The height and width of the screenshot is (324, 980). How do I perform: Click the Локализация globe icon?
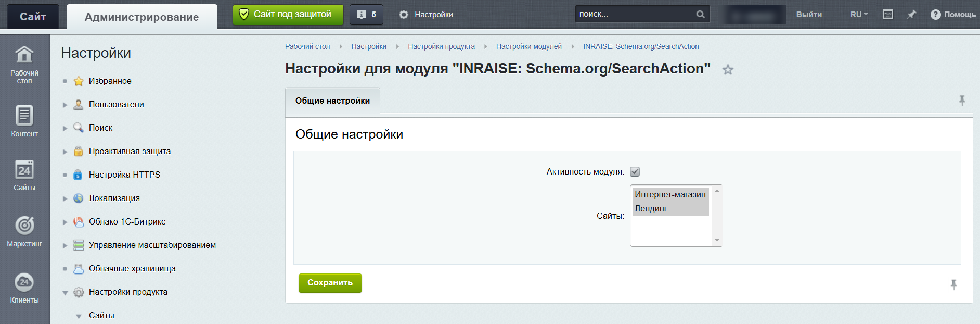pos(79,198)
